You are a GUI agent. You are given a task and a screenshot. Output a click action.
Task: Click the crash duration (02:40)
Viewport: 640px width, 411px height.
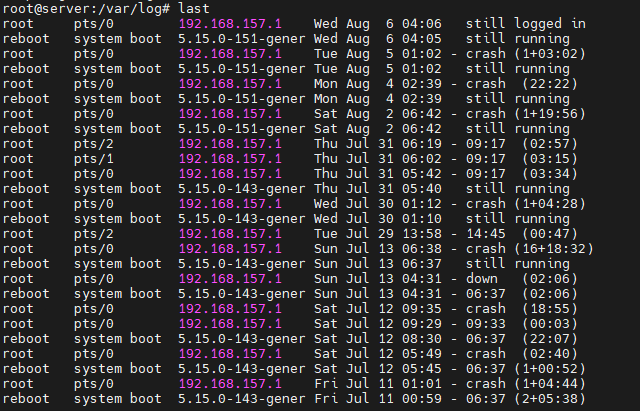click(x=550, y=354)
